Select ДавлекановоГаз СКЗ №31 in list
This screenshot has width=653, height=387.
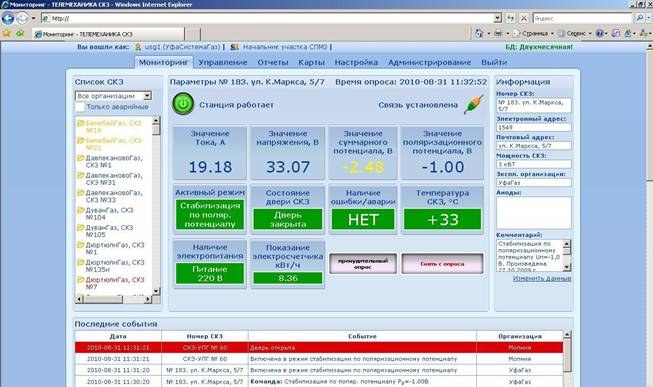point(114,179)
